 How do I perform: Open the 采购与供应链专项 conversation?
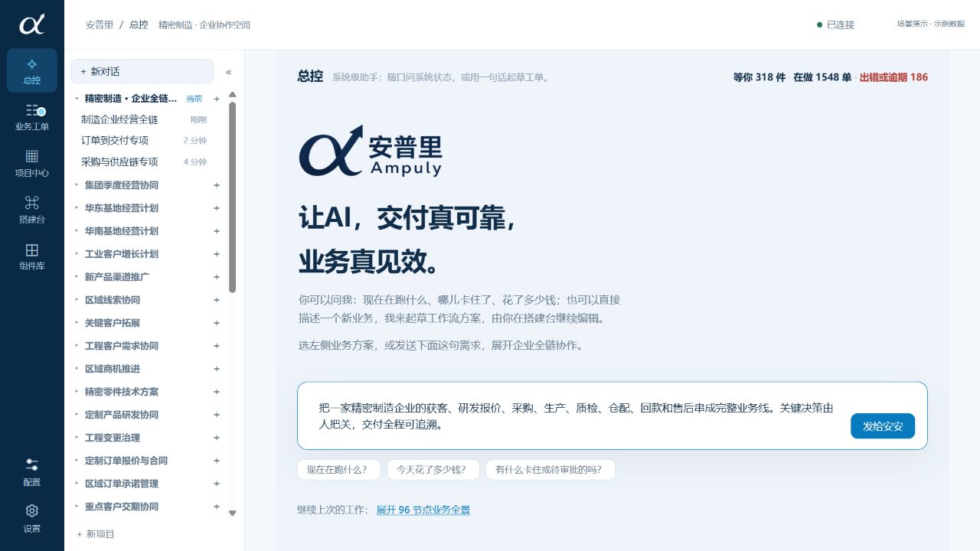tap(144, 162)
